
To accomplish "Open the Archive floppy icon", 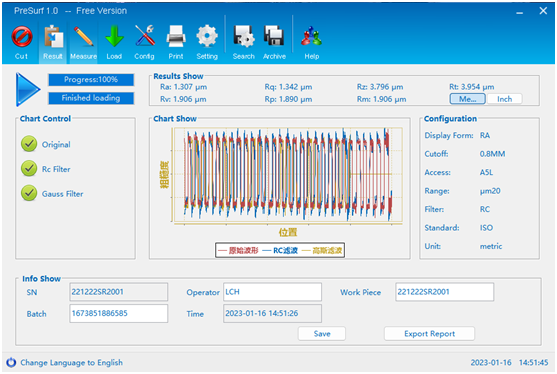I will [274, 36].
